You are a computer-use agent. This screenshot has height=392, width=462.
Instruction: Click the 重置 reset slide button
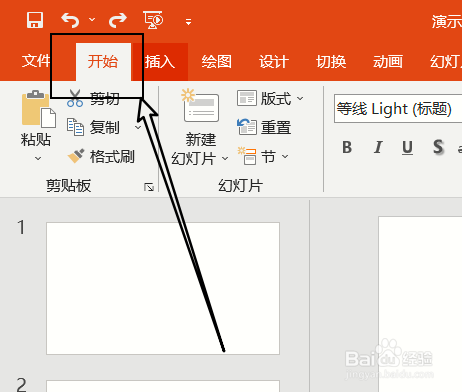(x=264, y=128)
